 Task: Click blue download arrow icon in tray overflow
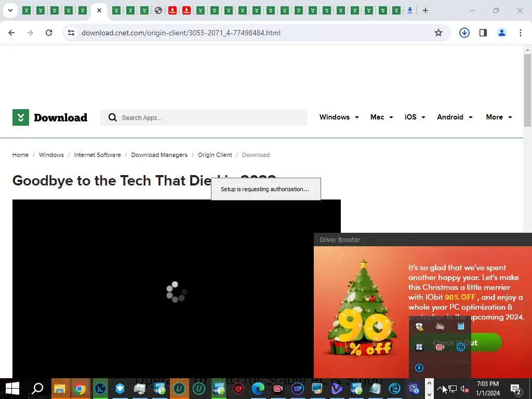[x=419, y=368]
